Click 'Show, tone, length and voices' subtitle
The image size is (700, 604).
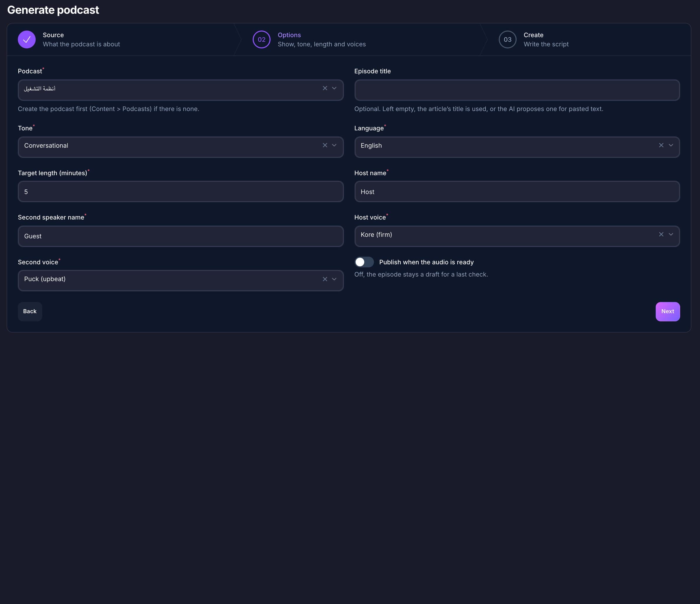point(322,44)
